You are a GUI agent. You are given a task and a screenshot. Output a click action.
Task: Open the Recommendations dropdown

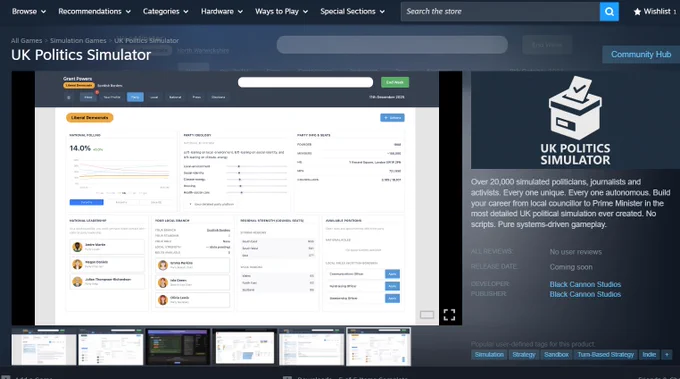coord(95,11)
